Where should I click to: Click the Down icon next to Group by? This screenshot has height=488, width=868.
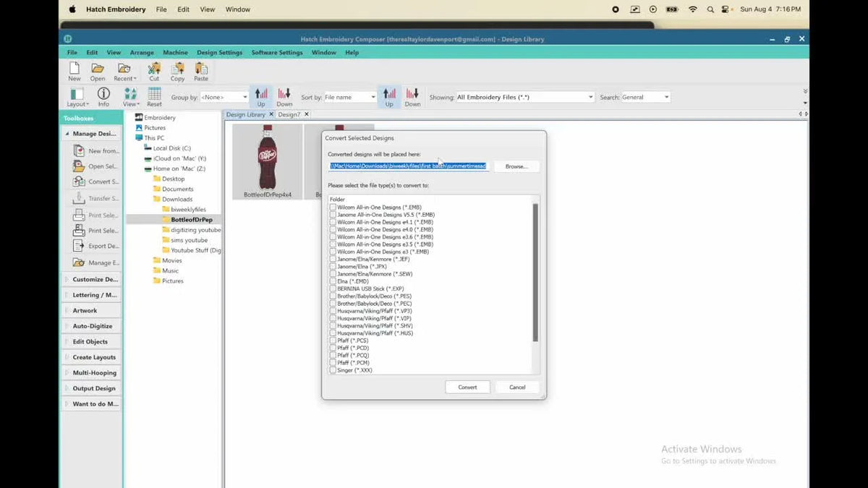click(x=284, y=97)
